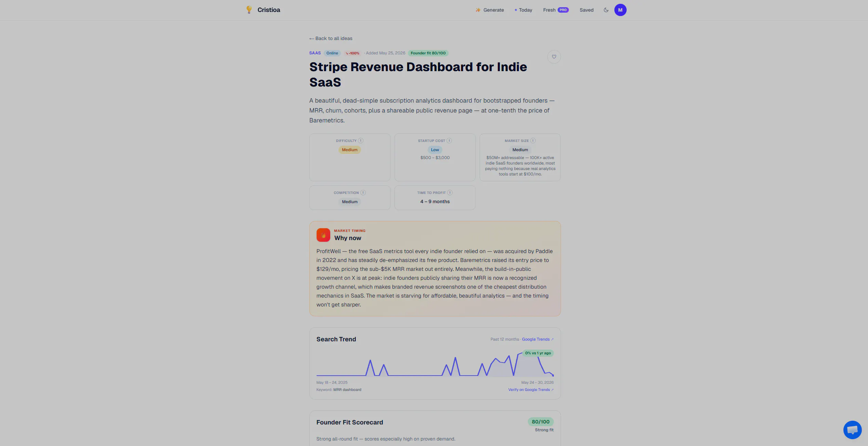Click the Low startup cost badge
The width and height of the screenshot is (868, 446).
435,150
